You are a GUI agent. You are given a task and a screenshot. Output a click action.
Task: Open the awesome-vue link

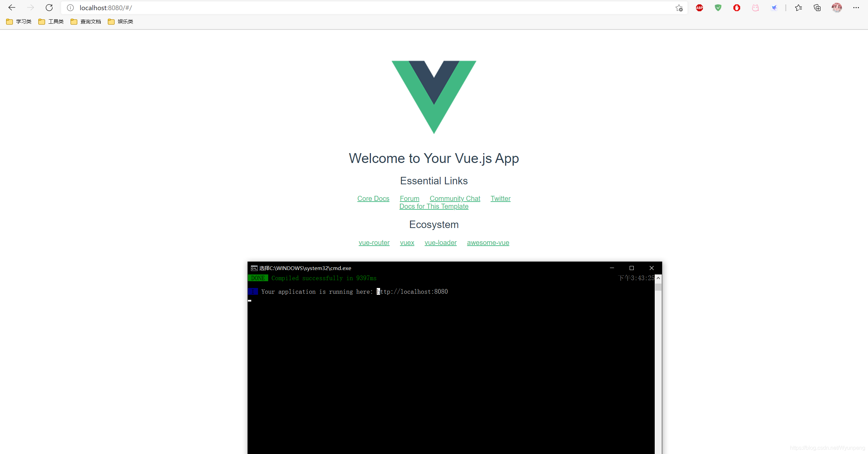tap(488, 243)
